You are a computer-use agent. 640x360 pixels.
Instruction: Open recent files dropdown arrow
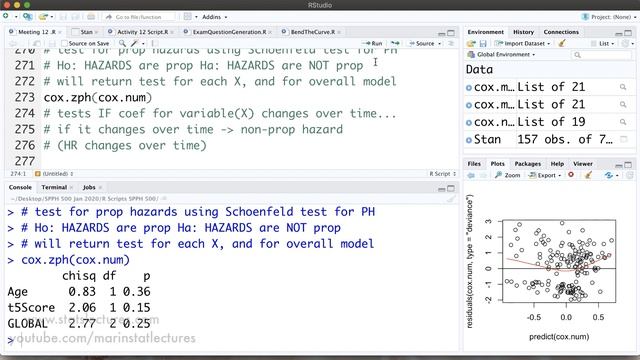coord(51,17)
